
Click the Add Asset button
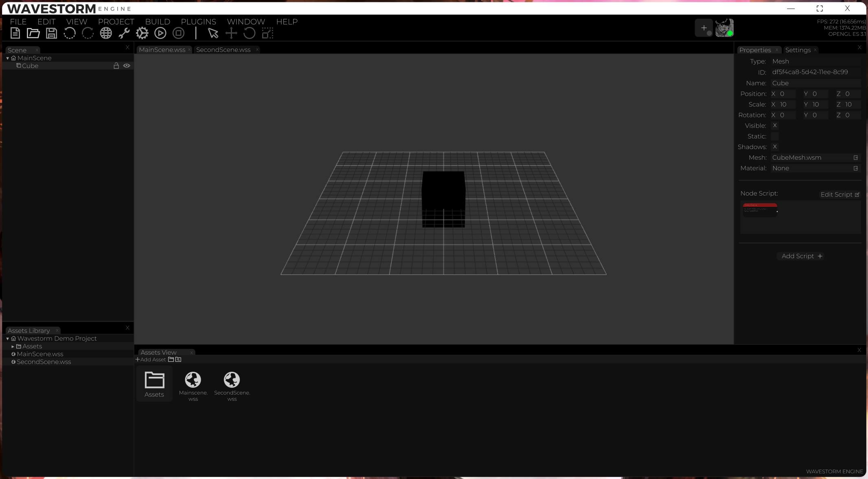click(151, 360)
